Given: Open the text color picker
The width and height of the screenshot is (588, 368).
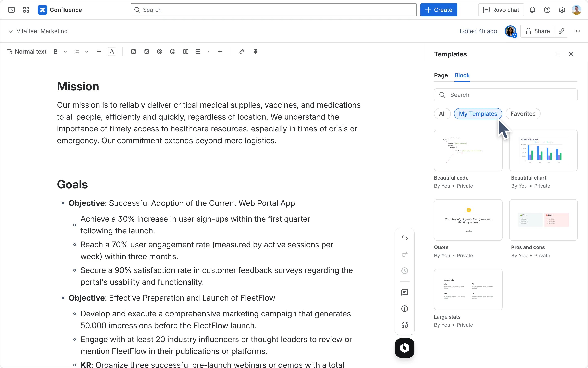Looking at the screenshot, I should coord(112,52).
